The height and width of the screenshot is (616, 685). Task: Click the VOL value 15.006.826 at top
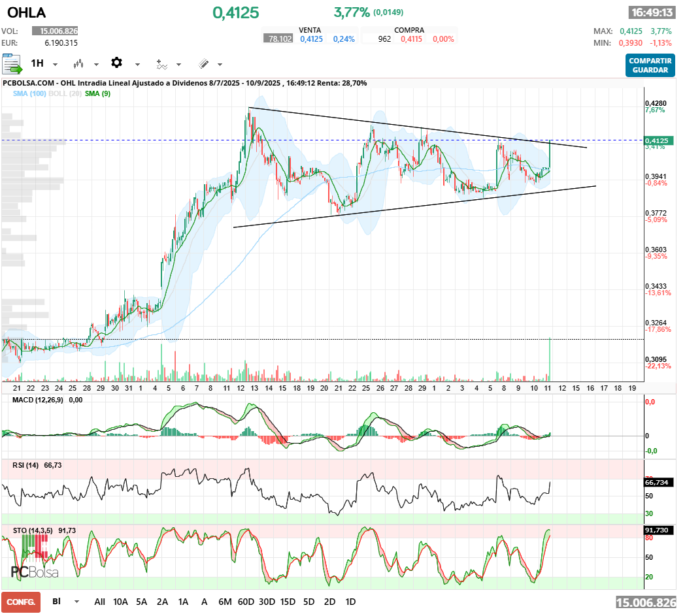tap(55, 31)
